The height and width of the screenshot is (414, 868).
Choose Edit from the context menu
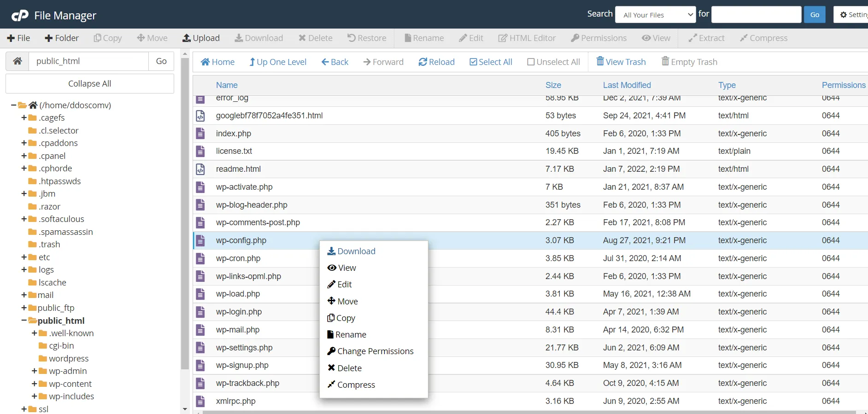point(340,284)
